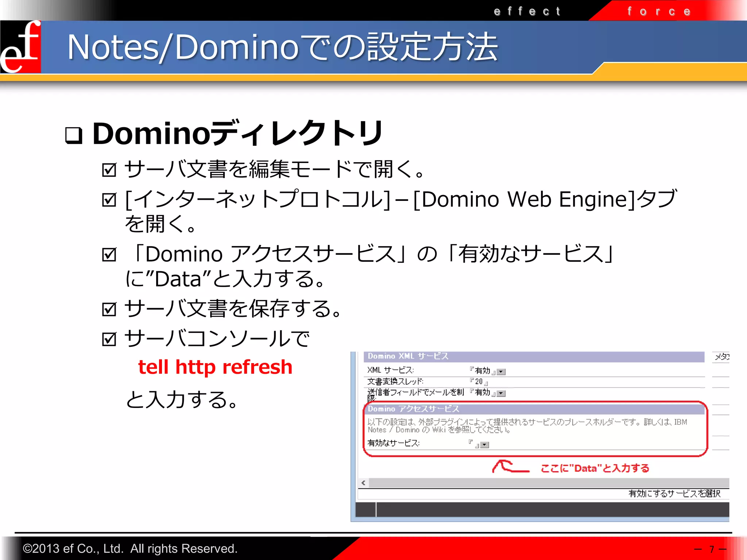Click the checkbox before サーバコンソールで
This screenshot has width=747, height=560.
(x=109, y=339)
